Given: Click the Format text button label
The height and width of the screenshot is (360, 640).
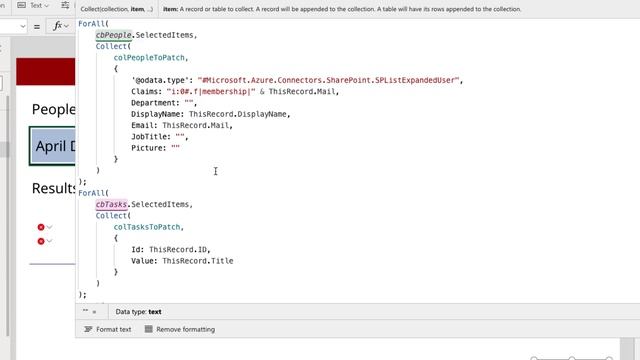Looking at the screenshot, I should click(113, 329).
